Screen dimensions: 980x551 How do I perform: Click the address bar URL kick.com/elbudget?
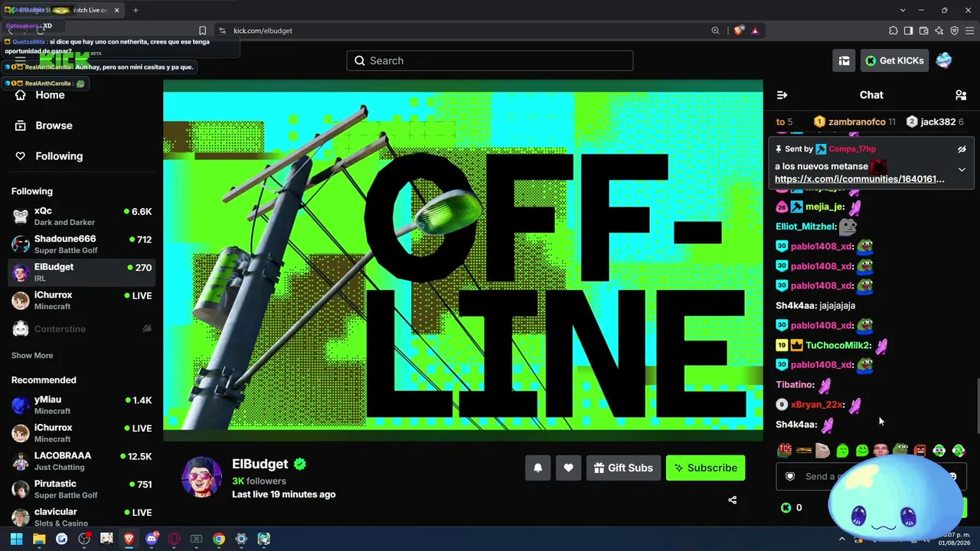[x=263, y=31]
